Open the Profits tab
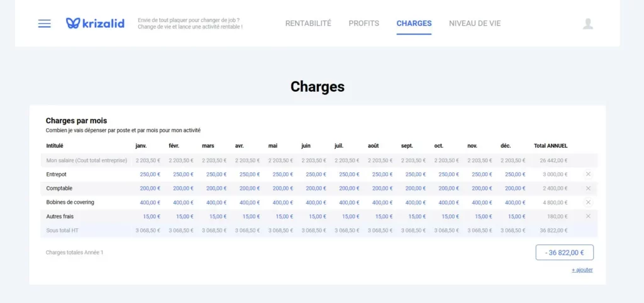 (x=364, y=24)
